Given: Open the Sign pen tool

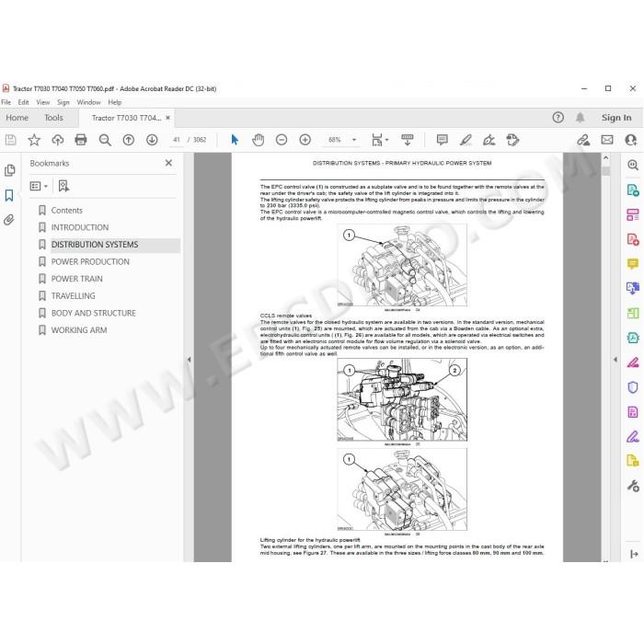Looking at the screenshot, I should (489, 140).
